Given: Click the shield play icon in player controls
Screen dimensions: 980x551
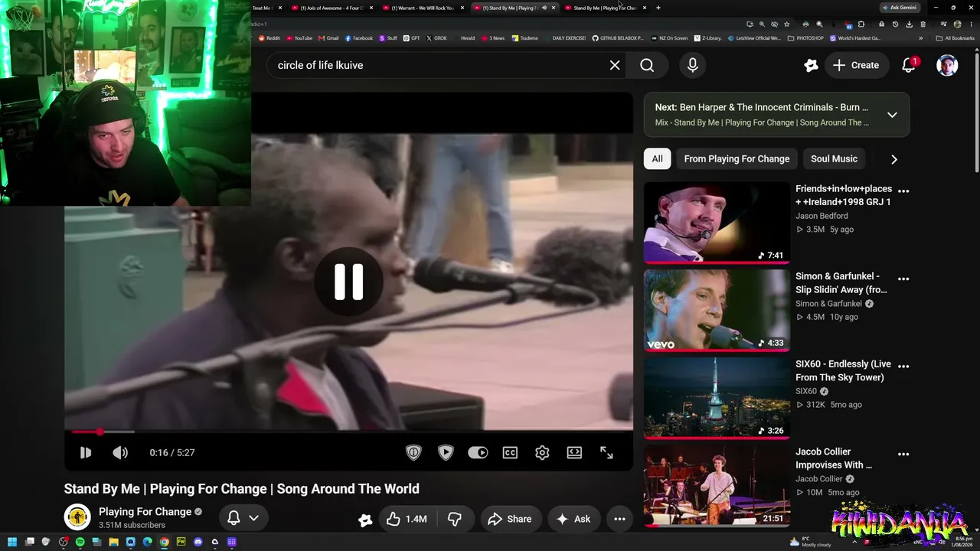Looking at the screenshot, I should coord(446,452).
